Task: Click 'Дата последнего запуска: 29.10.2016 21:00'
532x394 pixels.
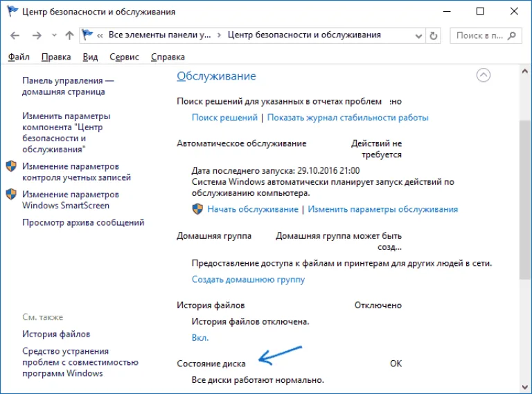Action: [276, 170]
